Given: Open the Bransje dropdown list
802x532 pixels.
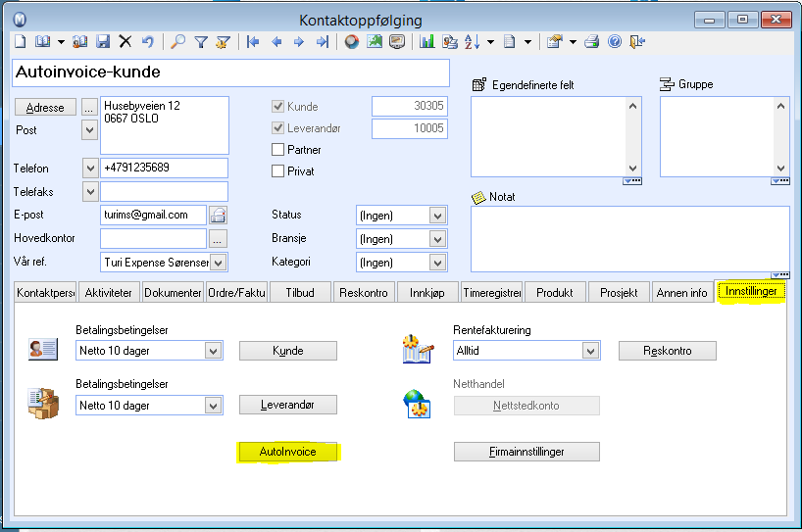Looking at the screenshot, I should click(x=437, y=239).
